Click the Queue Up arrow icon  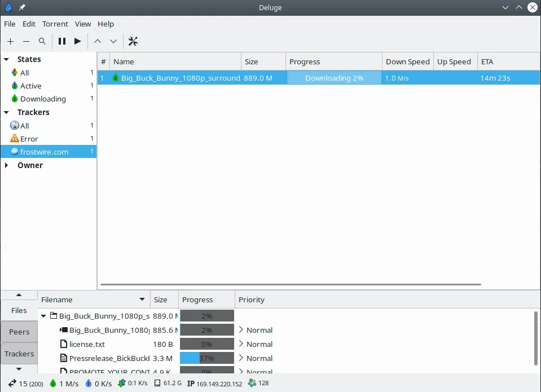pos(98,41)
